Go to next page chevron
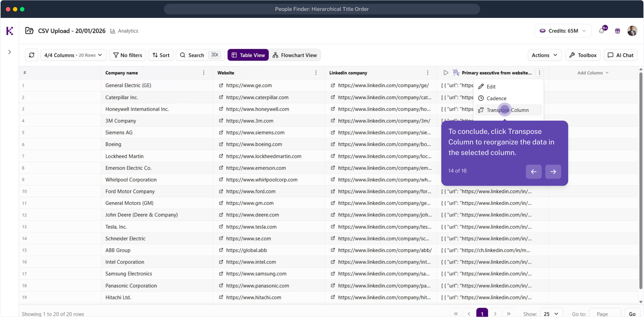 coord(495,314)
